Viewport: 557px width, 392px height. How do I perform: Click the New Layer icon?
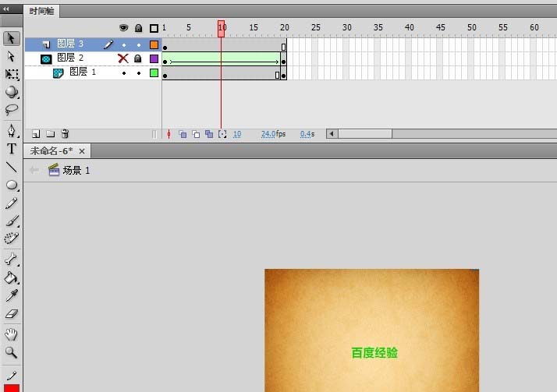[36, 134]
